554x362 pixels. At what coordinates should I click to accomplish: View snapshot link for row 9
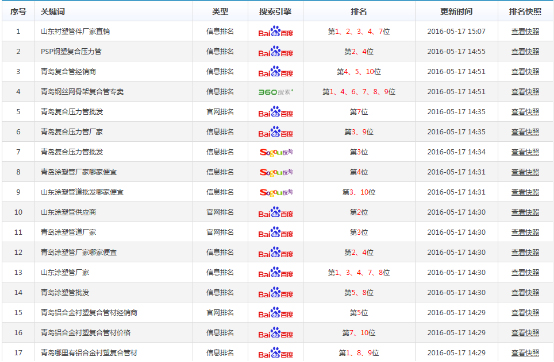click(525, 192)
